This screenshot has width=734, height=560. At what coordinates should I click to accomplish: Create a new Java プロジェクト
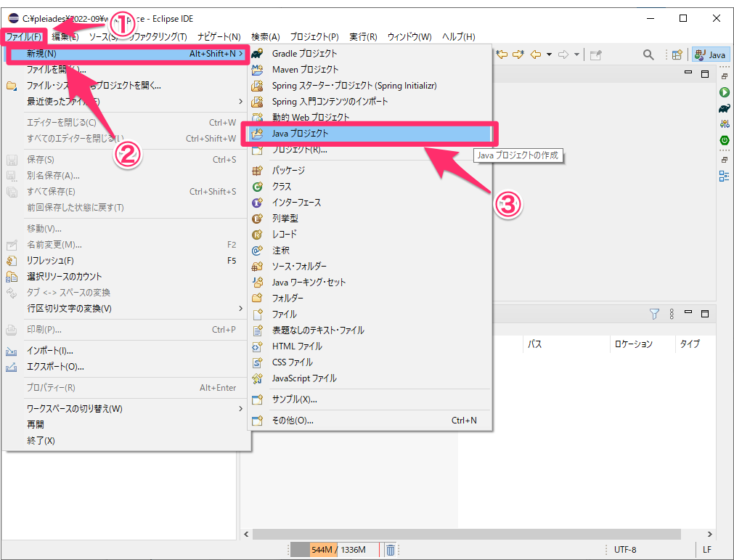pos(370,134)
